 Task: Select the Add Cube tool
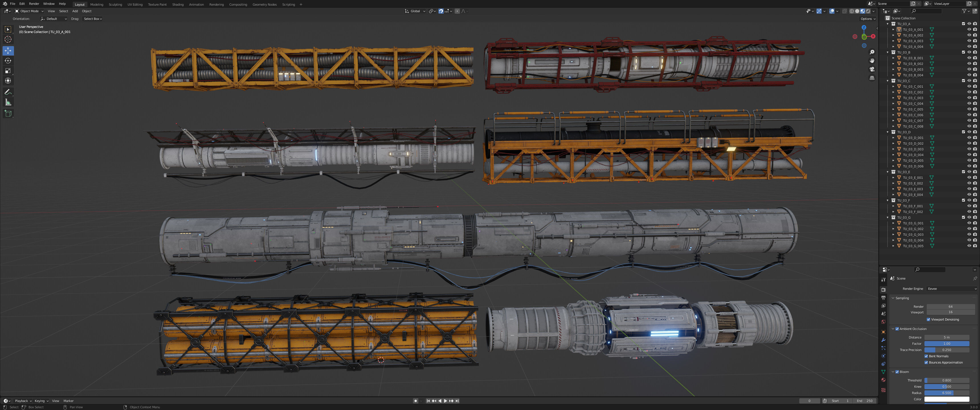(x=8, y=113)
